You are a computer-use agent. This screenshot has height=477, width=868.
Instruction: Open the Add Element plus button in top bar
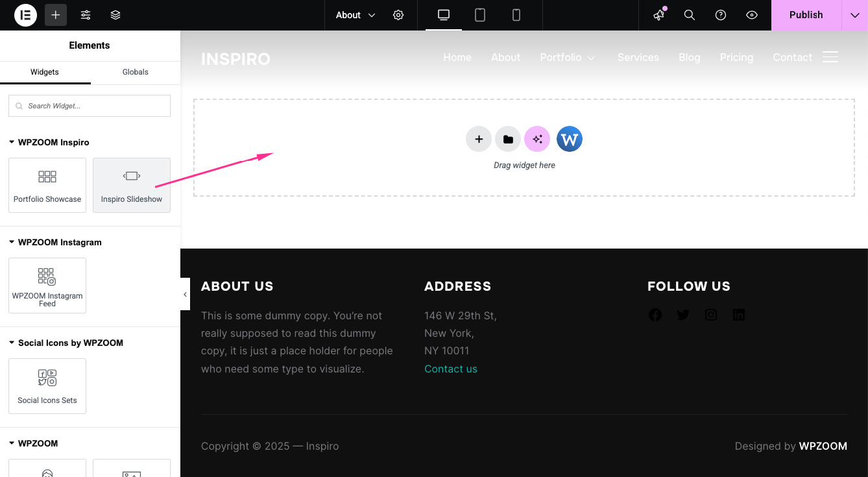56,15
